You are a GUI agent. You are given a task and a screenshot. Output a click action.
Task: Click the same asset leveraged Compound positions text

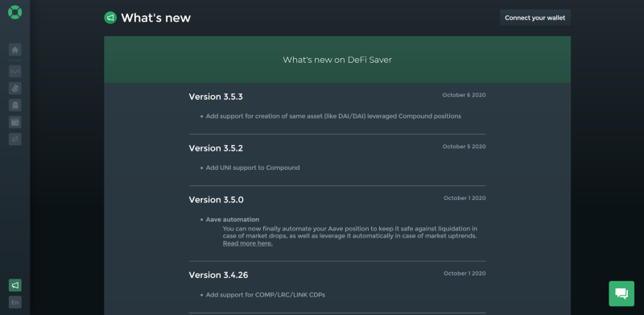point(333,116)
